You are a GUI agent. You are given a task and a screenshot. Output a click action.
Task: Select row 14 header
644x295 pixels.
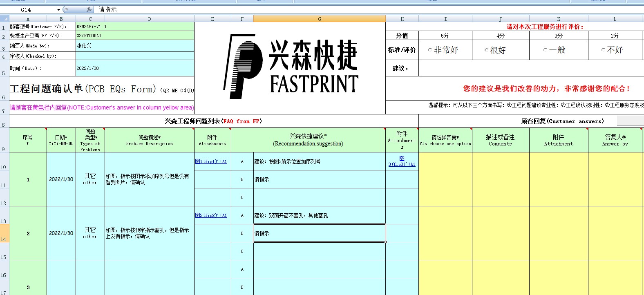click(x=4, y=233)
